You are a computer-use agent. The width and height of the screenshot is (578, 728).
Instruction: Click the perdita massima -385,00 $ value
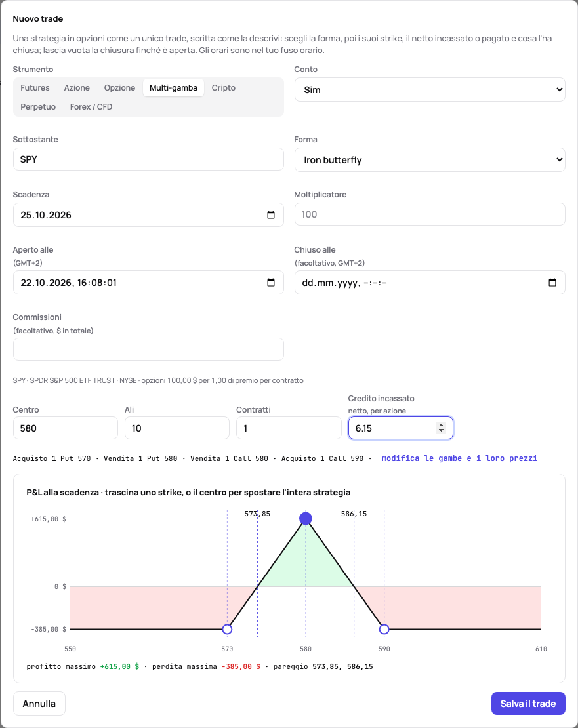241,667
